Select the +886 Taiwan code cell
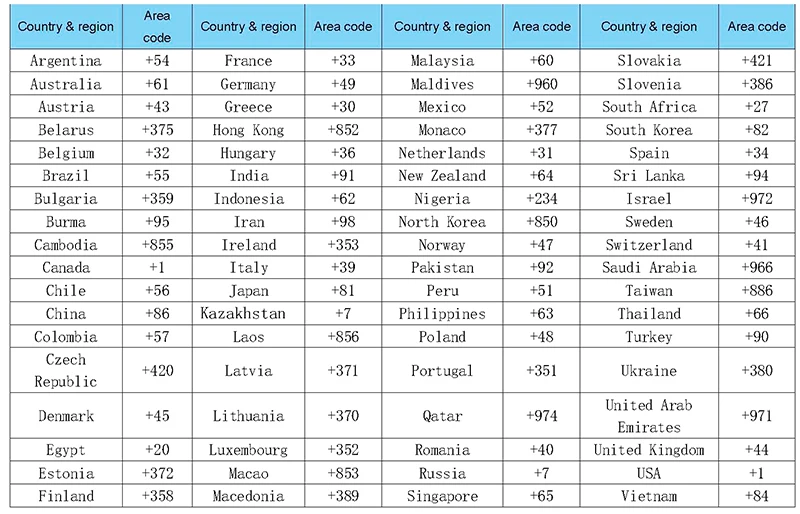Image resolution: width=800 pixels, height=514 pixels. pyautogui.click(x=757, y=290)
